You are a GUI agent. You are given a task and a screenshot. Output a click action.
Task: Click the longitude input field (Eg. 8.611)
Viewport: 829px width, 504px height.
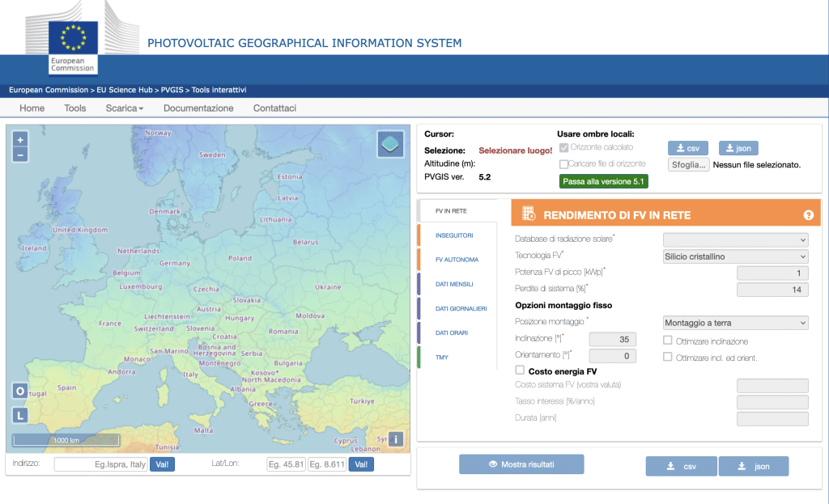point(327,464)
